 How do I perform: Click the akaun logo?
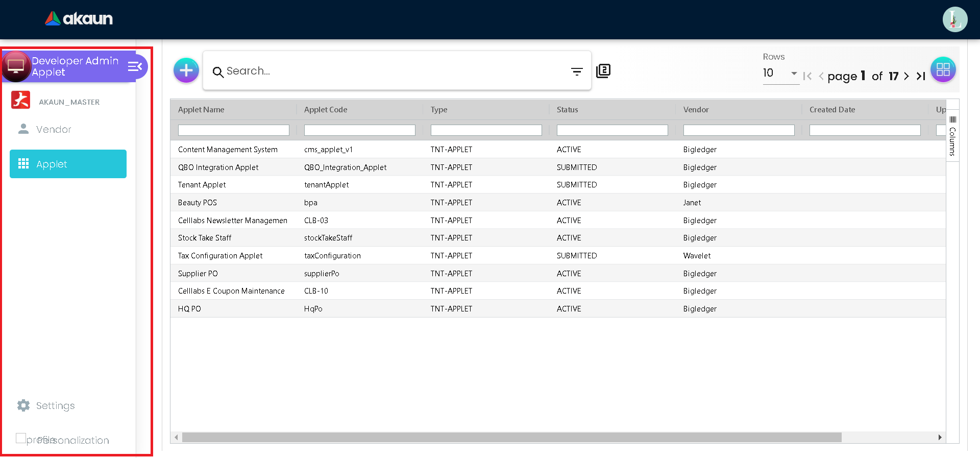(x=79, y=19)
